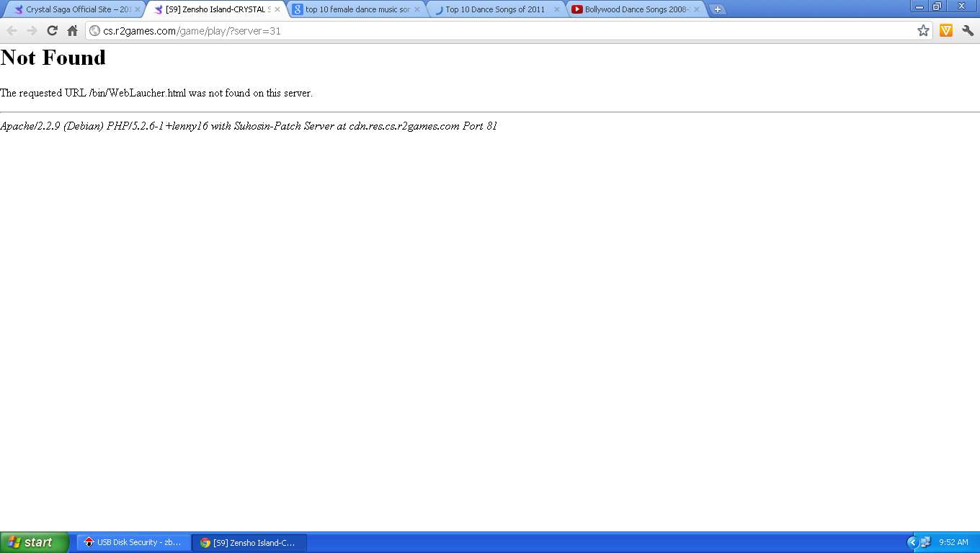
Task: Click the globe icon in address bar
Action: coord(94,31)
